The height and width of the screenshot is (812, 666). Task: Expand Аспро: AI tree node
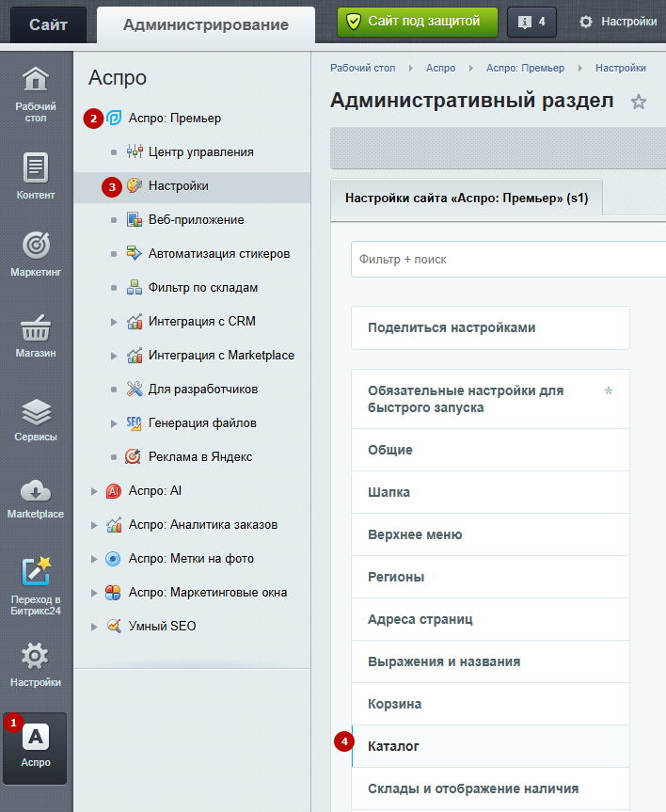94,491
